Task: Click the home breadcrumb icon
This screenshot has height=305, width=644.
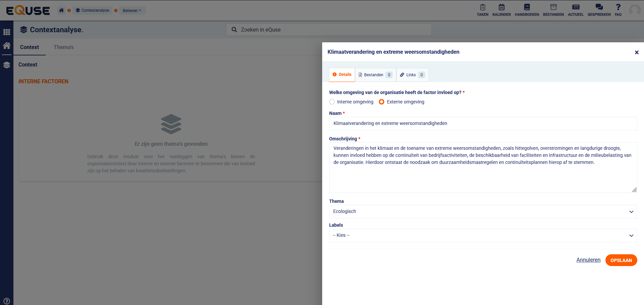Action: 61,10
